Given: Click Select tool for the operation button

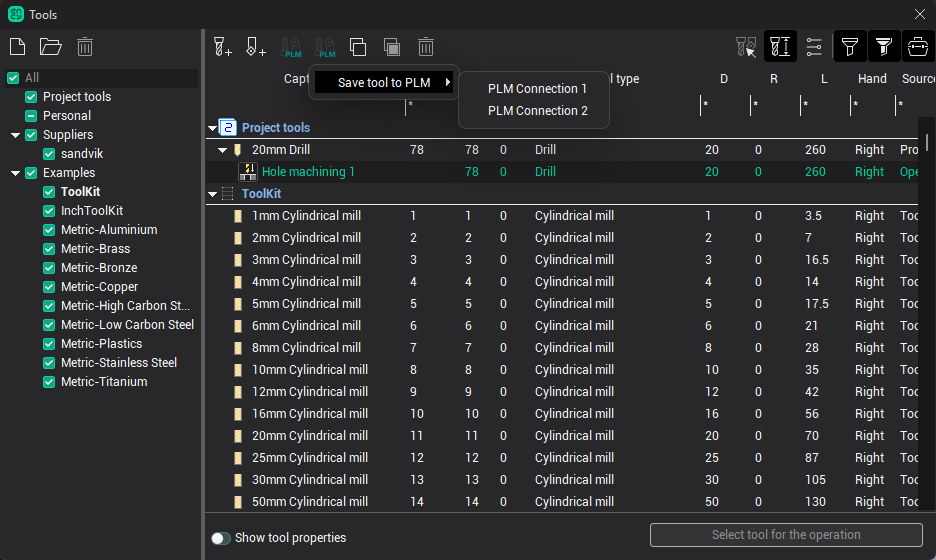Looking at the screenshot, I should (785, 535).
